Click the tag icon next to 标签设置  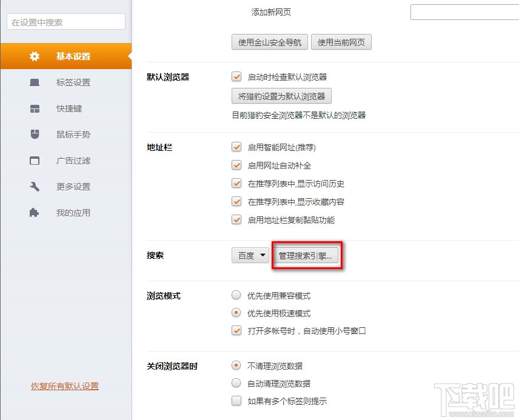point(35,82)
